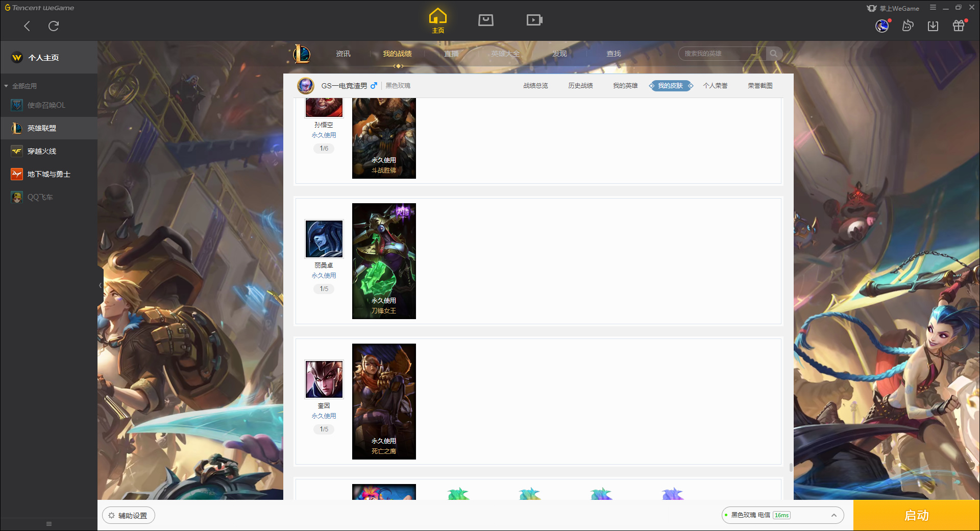Click 丽桑卓's 1/5 skin count badge
Screen dimensions: 980x531
(x=324, y=289)
